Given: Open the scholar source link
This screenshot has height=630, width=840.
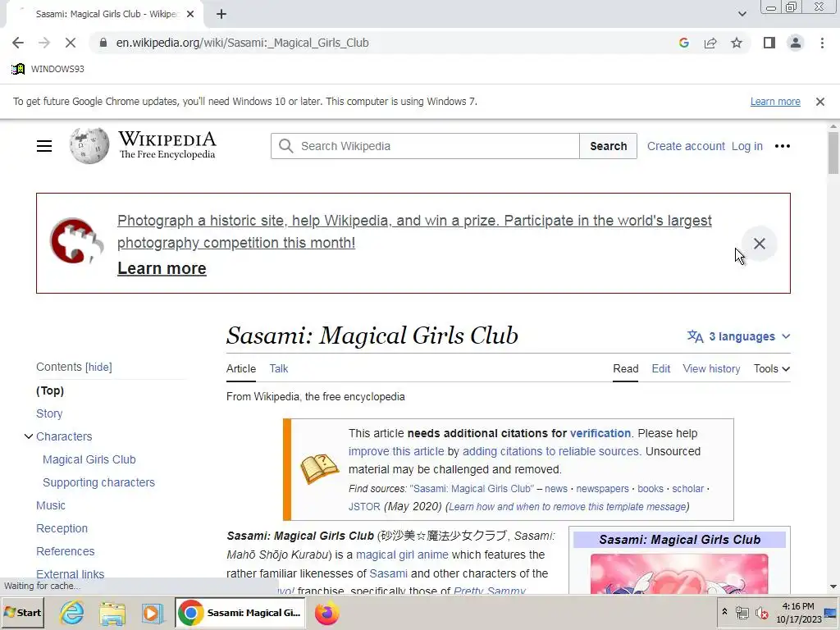Looking at the screenshot, I should tap(688, 489).
